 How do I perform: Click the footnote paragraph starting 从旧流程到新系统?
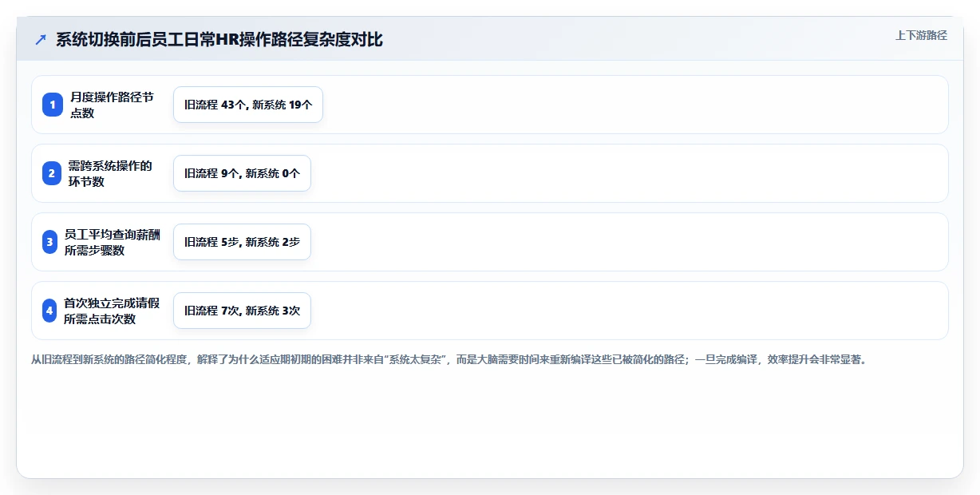click(x=449, y=359)
